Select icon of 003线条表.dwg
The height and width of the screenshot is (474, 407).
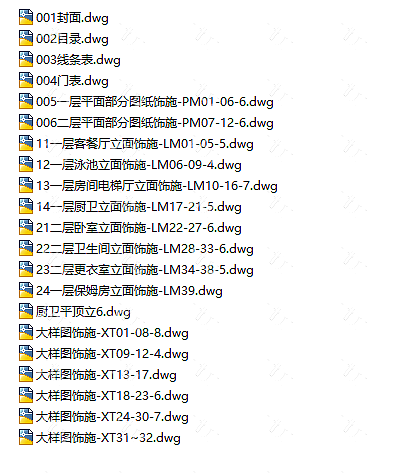(x=26, y=59)
